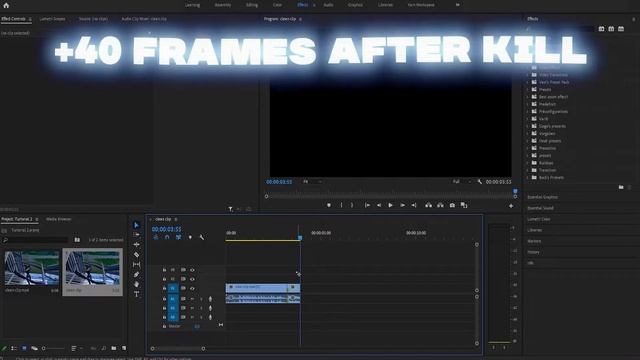Open the Lumetri Scopes tab
The image size is (640, 360).
point(52,19)
